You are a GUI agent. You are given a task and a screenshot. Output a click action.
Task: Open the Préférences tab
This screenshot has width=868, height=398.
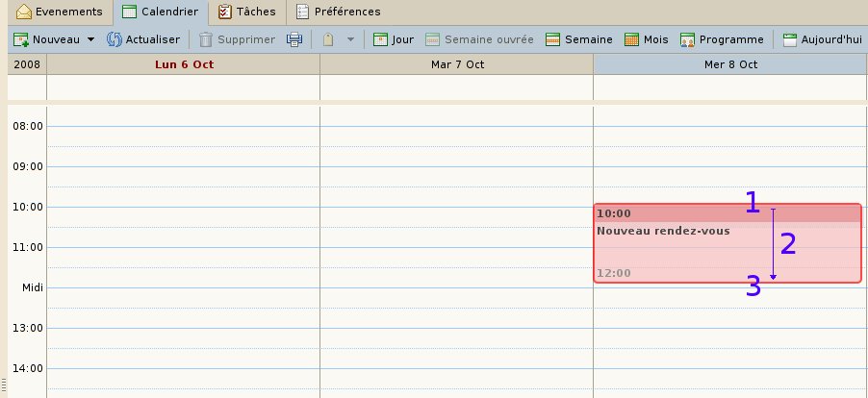[x=337, y=12]
